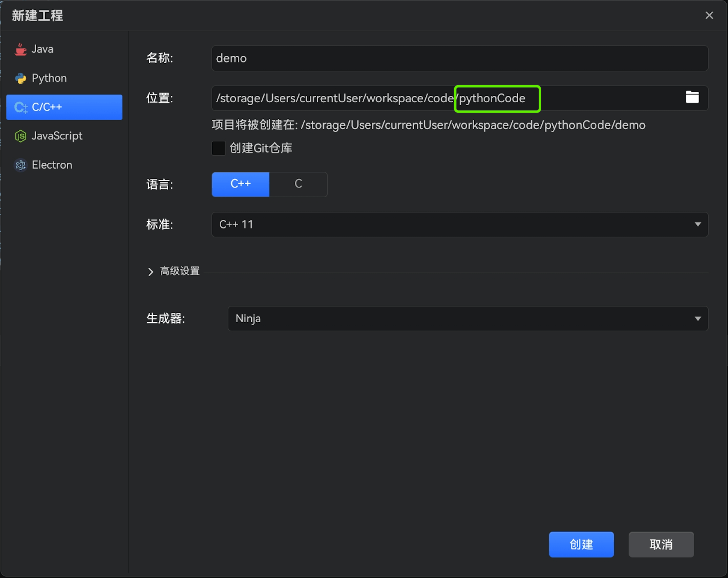Choose C as the language

[298, 184]
